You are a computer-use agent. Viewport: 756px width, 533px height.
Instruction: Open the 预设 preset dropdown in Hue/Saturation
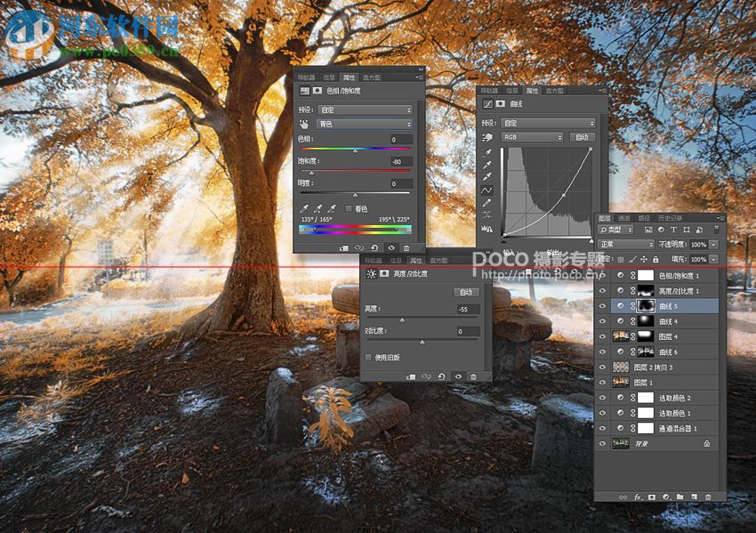[x=365, y=109]
